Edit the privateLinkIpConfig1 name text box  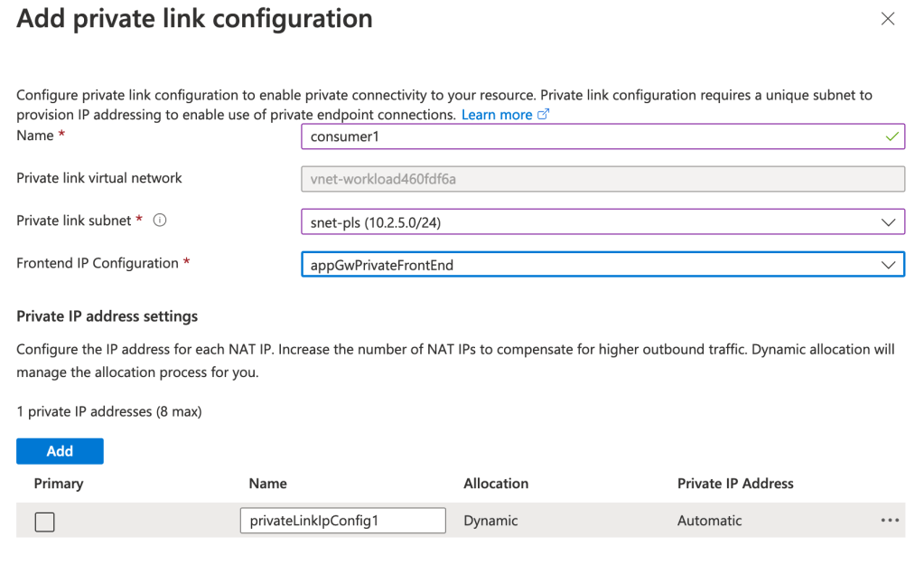[x=342, y=521]
